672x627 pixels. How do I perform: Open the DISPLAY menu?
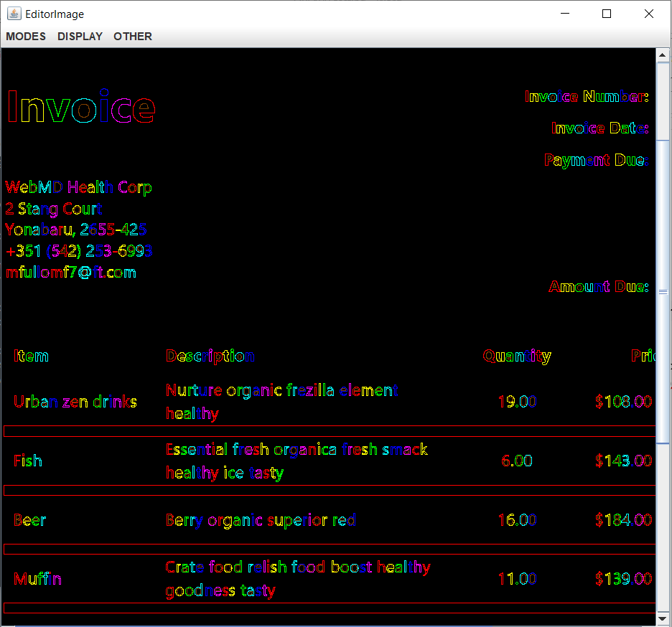(x=80, y=37)
